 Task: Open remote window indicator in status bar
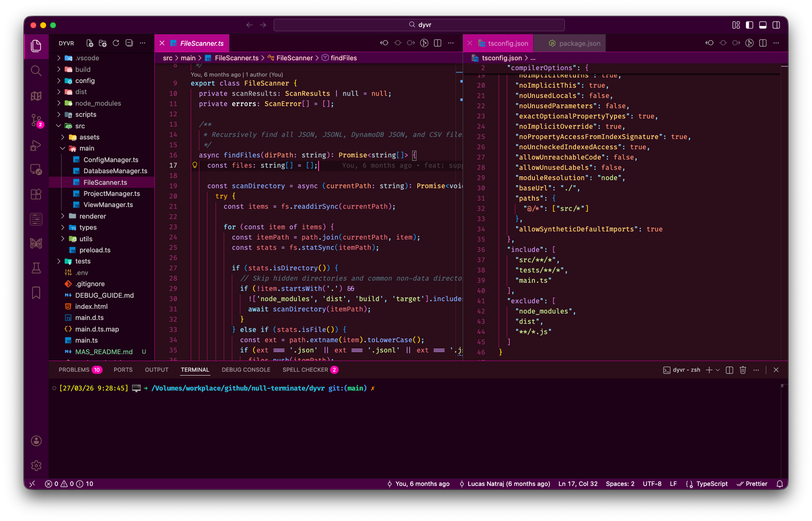point(32,484)
